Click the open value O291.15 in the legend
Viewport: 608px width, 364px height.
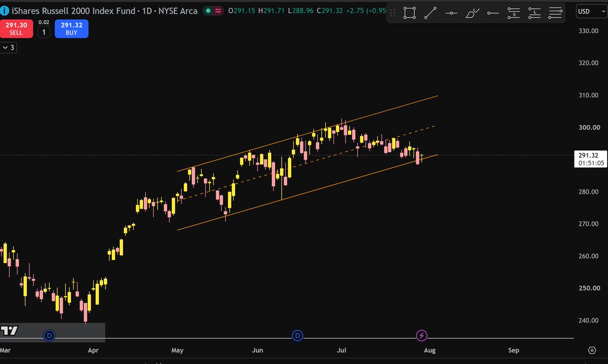[242, 11]
